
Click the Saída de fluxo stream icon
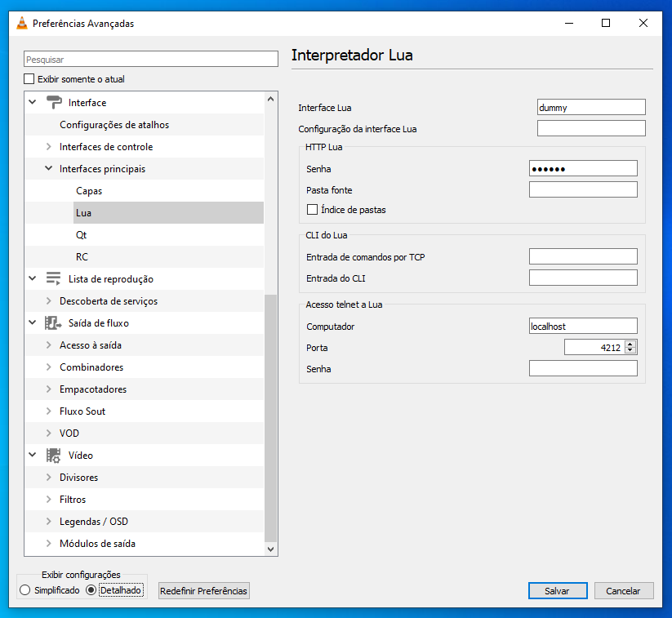click(54, 323)
